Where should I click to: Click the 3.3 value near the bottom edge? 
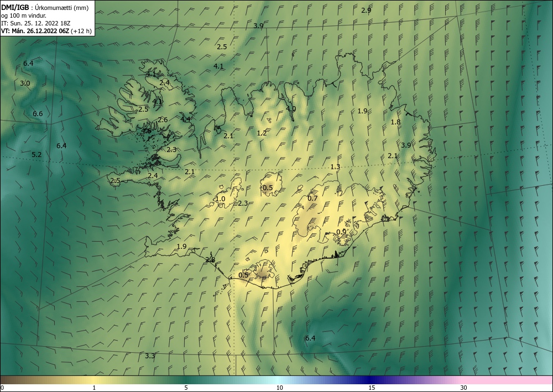pos(150,356)
